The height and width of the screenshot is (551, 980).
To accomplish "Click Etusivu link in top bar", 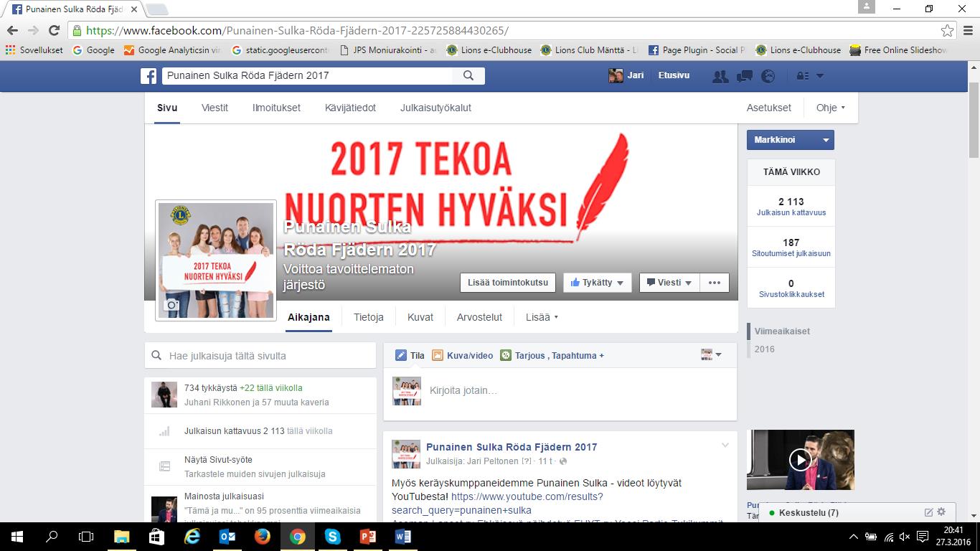I will [674, 75].
